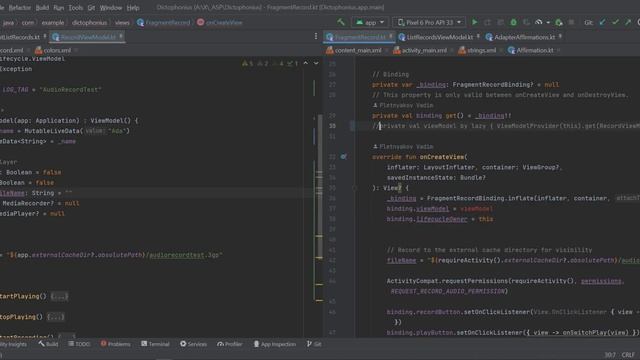Image resolution: width=640 pixels, height=360 pixels.
Task: Switch to Affirmation.kt tab
Action: pos(534,50)
